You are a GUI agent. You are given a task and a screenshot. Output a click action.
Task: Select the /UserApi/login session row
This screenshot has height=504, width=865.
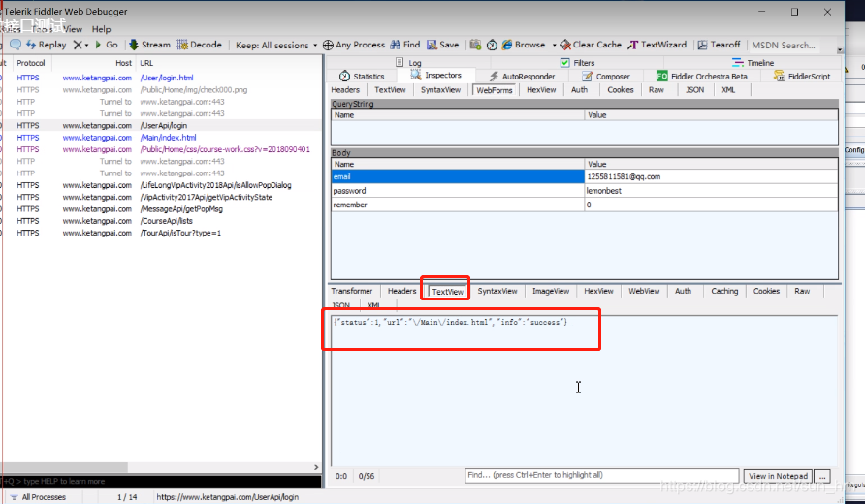tap(162, 126)
